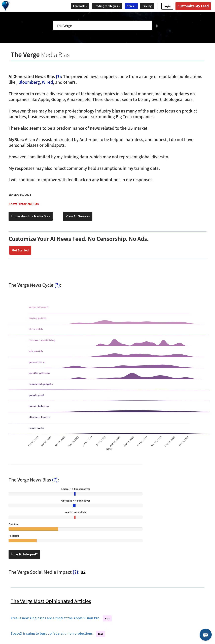Open the Trading Strategies dropdown
The image size is (215, 644).
coord(107,6)
